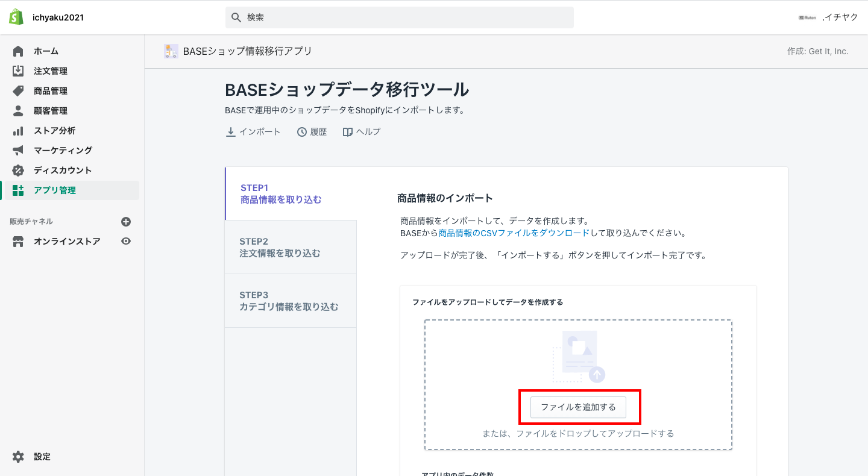Open オンラインストア sales channel

coord(67,242)
